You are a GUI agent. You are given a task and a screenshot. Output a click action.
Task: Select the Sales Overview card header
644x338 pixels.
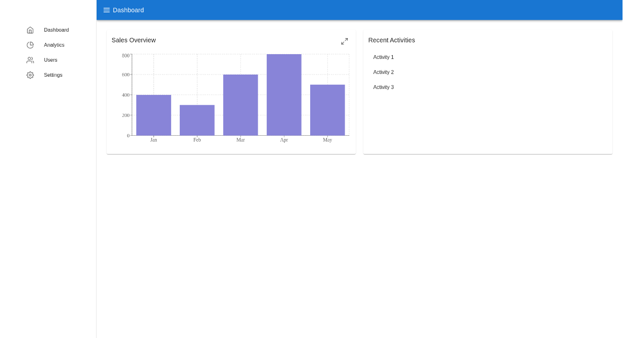134,40
